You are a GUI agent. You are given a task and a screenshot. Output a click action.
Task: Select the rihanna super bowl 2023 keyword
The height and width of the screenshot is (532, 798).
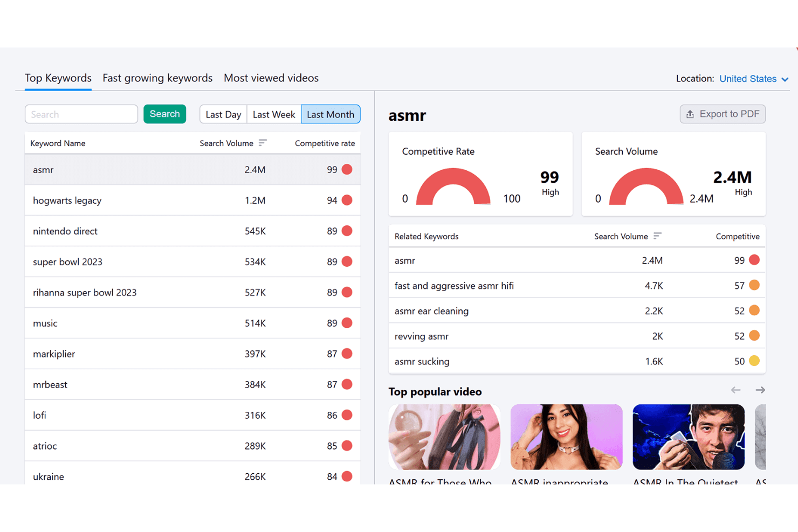click(192, 293)
